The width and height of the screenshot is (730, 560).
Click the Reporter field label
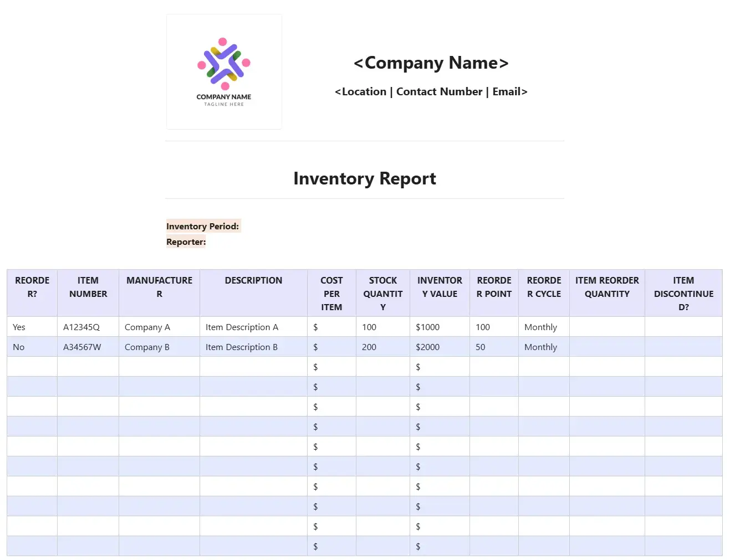coord(186,242)
